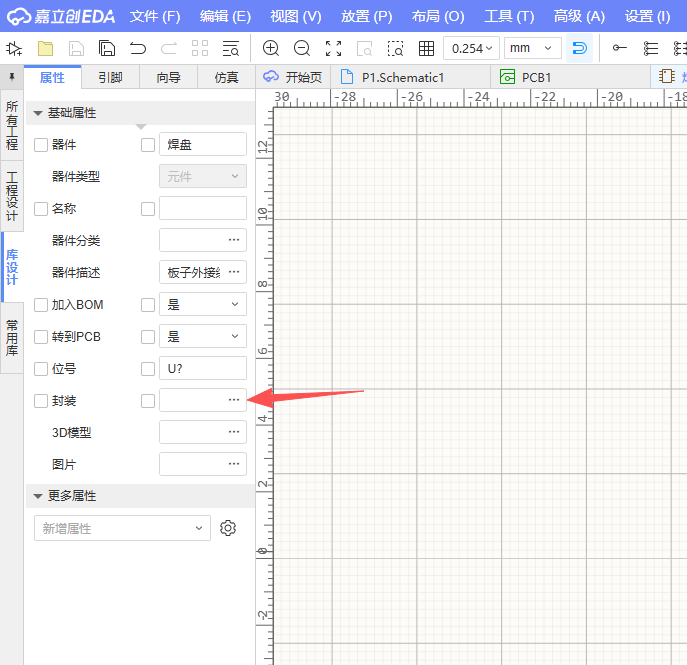The image size is (687, 665).
Task: Go to the 开始页 tab
Action: pos(293,78)
